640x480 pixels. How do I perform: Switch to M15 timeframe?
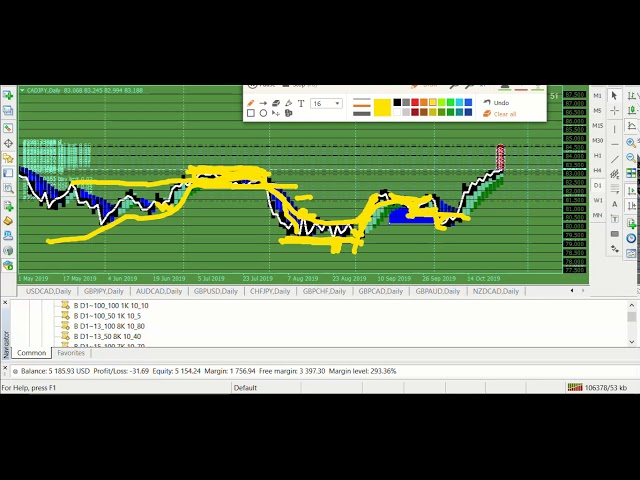[598, 125]
